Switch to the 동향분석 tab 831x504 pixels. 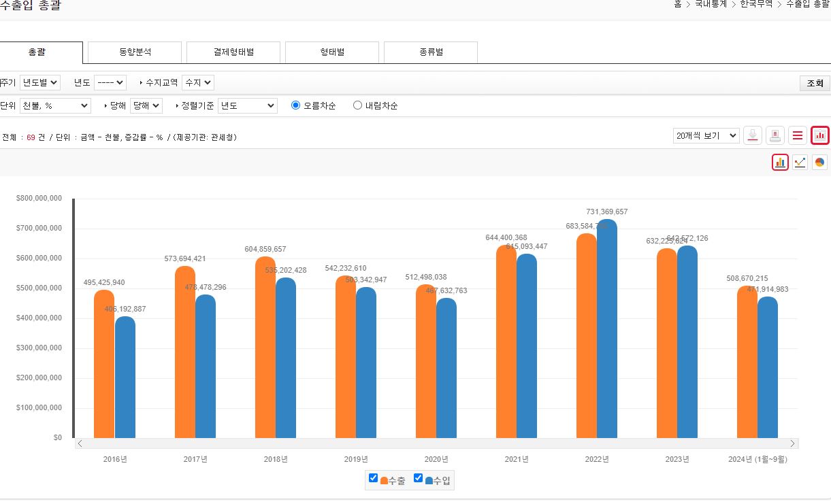click(135, 52)
